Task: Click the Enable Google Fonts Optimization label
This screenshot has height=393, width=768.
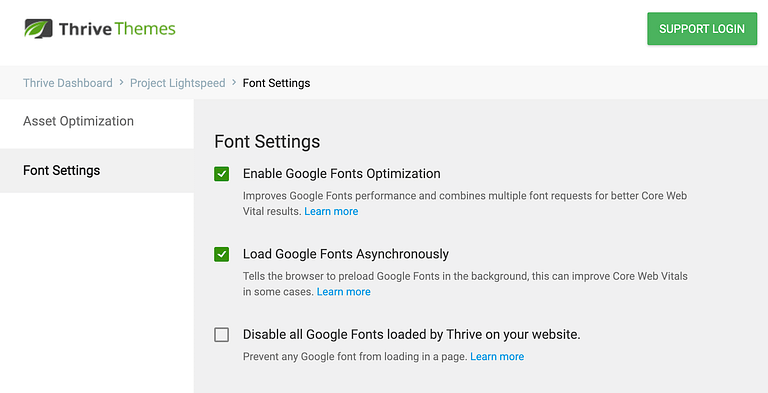Action: click(x=341, y=173)
